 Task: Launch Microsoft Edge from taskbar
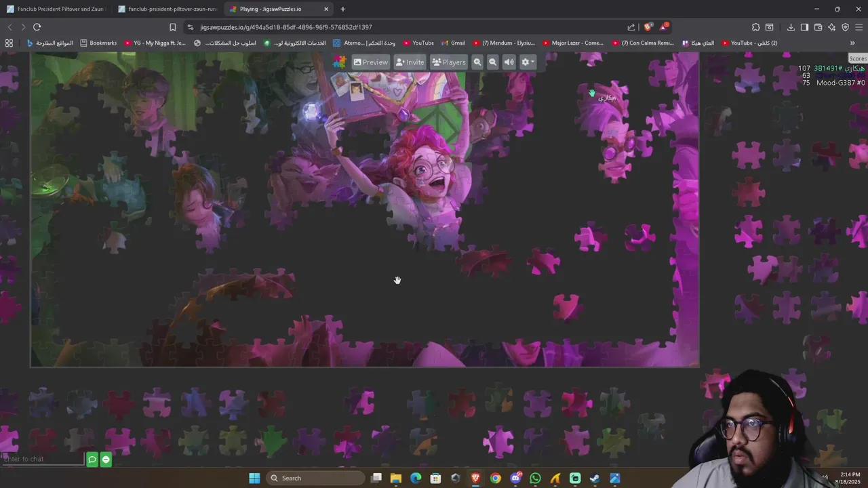click(416, 478)
